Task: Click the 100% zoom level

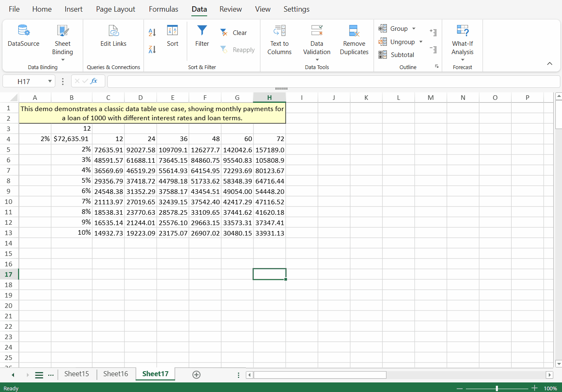Action: (550, 388)
